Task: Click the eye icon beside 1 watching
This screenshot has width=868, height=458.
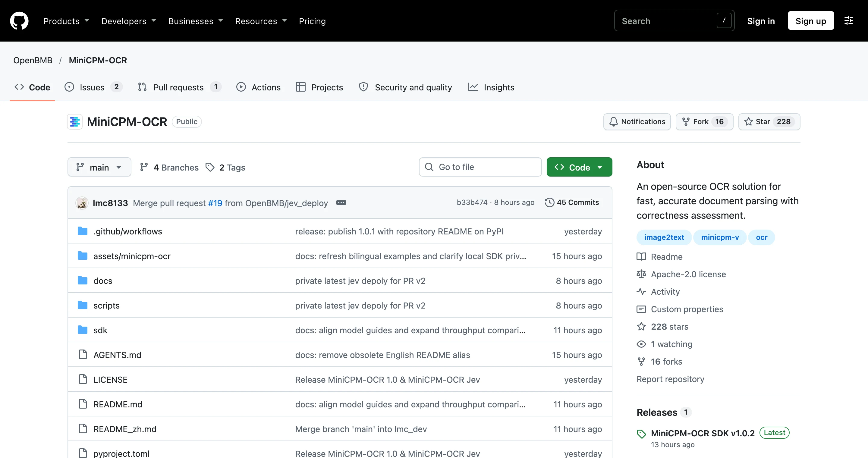Action: 641,344
